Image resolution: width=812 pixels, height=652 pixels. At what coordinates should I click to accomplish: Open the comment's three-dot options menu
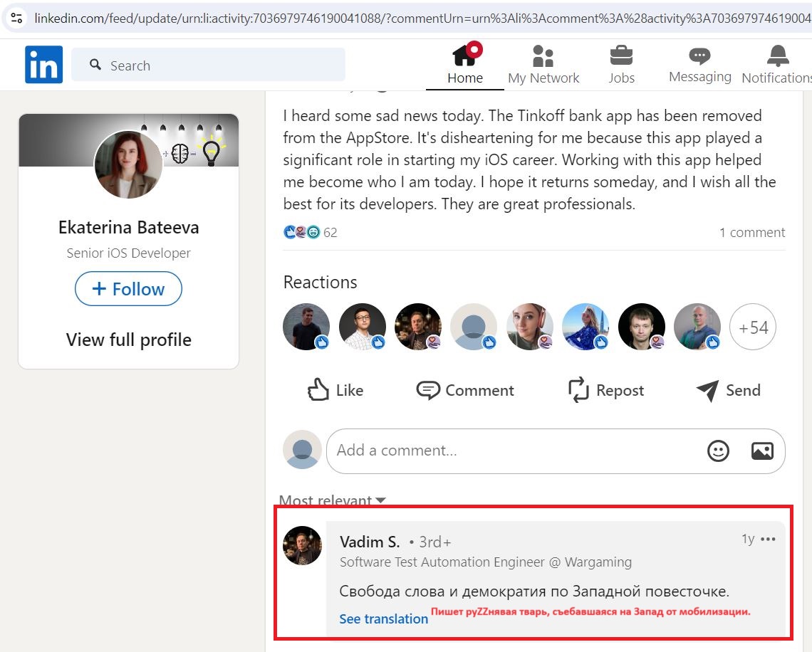tap(768, 540)
